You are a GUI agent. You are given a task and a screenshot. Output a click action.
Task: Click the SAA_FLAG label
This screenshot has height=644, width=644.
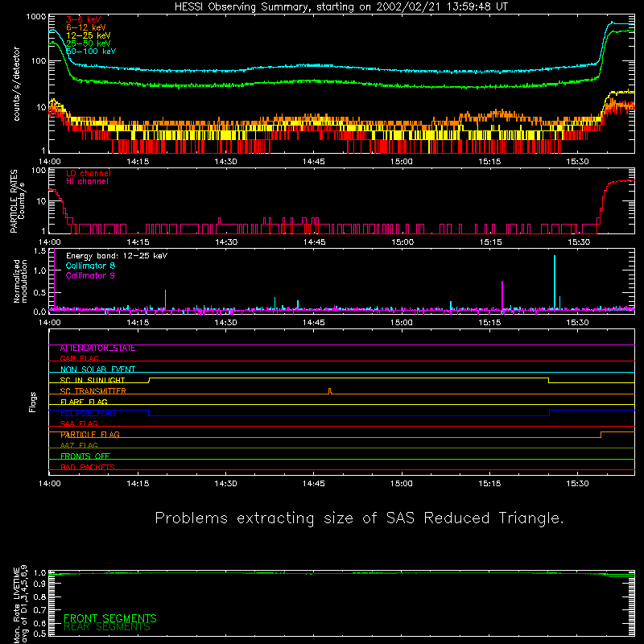tap(79, 423)
